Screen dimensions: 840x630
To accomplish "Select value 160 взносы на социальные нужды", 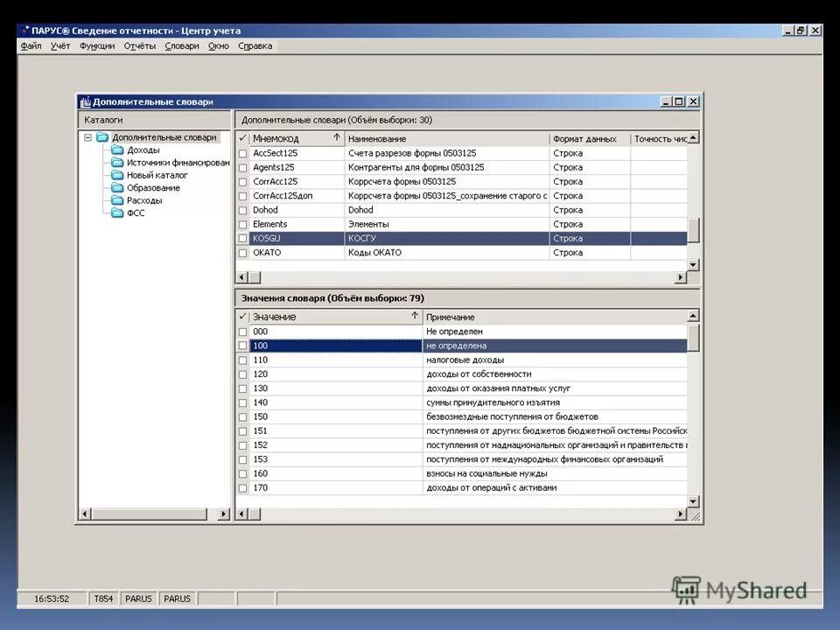I will (x=462, y=474).
